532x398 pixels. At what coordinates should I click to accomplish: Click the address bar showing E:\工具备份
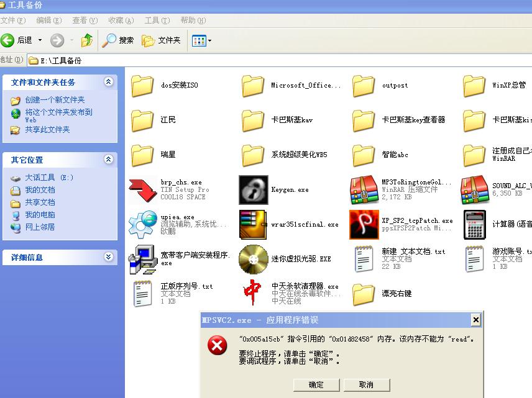pos(279,60)
